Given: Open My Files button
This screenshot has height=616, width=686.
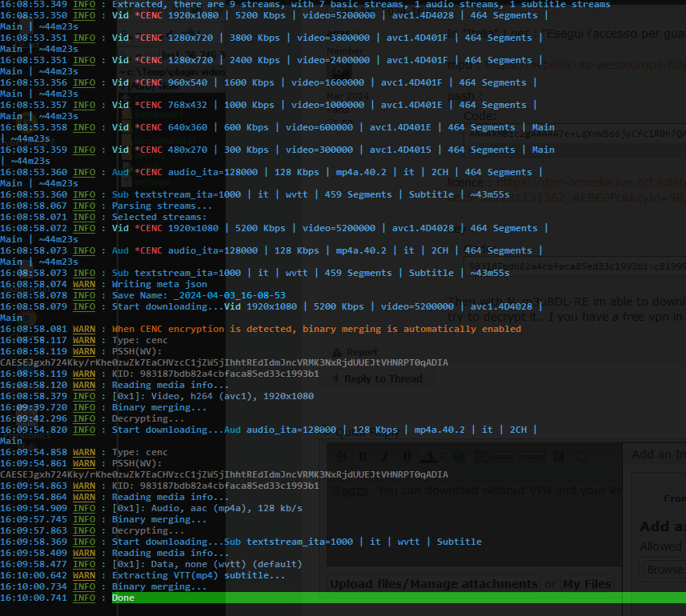Looking at the screenshot, I should pos(587,584).
